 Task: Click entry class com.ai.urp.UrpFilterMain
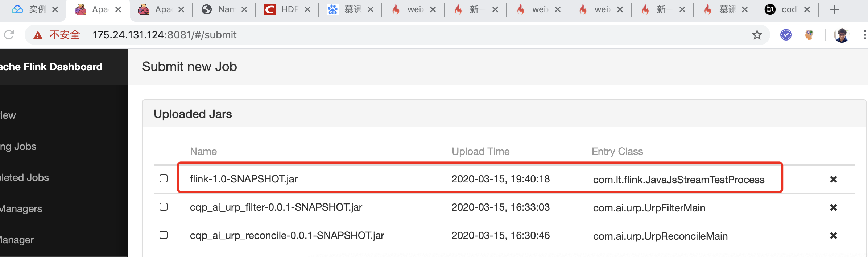[649, 208]
